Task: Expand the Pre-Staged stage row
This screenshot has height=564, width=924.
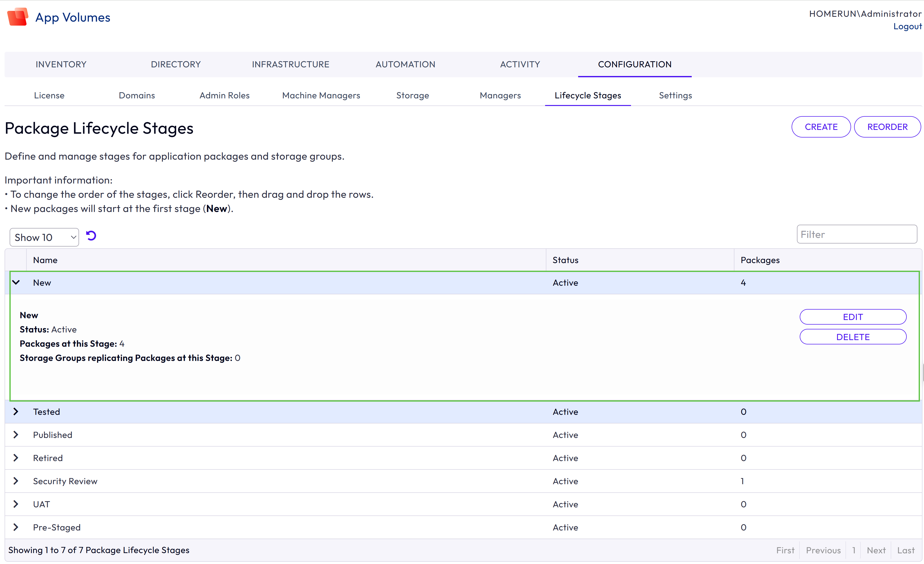Action: pyautogui.click(x=16, y=527)
